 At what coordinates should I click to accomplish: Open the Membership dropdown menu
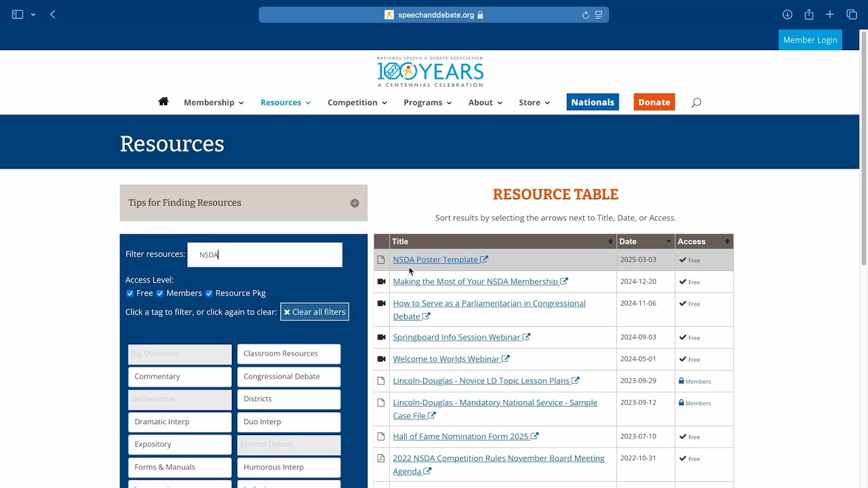tap(214, 102)
